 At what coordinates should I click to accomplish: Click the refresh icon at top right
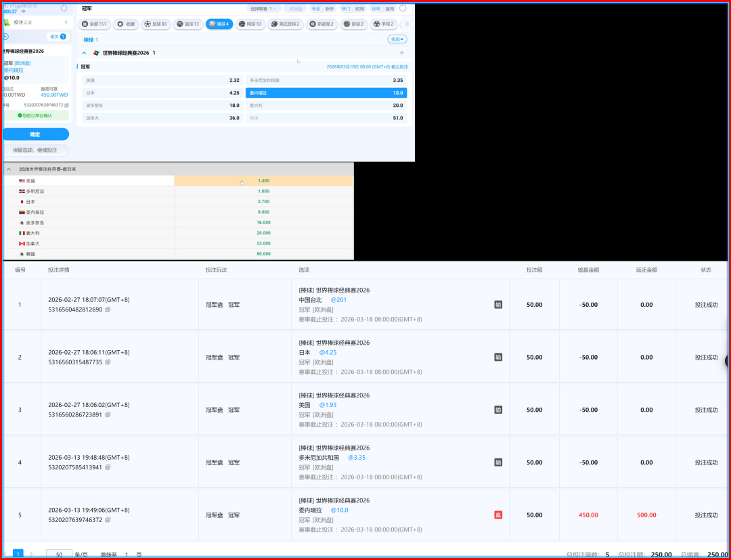coord(403,9)
